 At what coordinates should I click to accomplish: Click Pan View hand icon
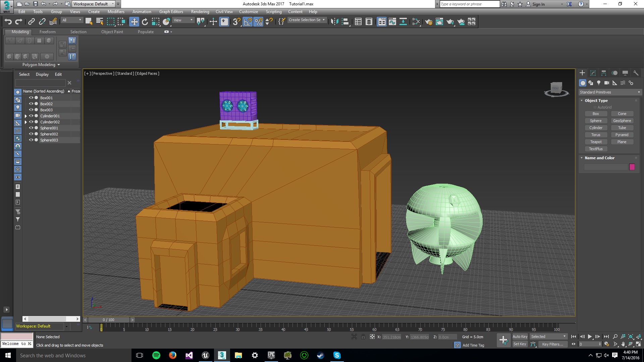623,344
